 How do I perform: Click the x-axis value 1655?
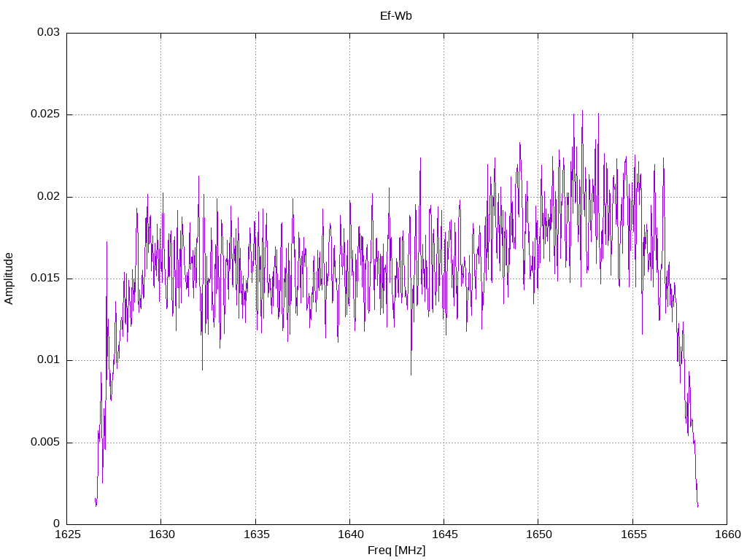(x=634, y=534)
